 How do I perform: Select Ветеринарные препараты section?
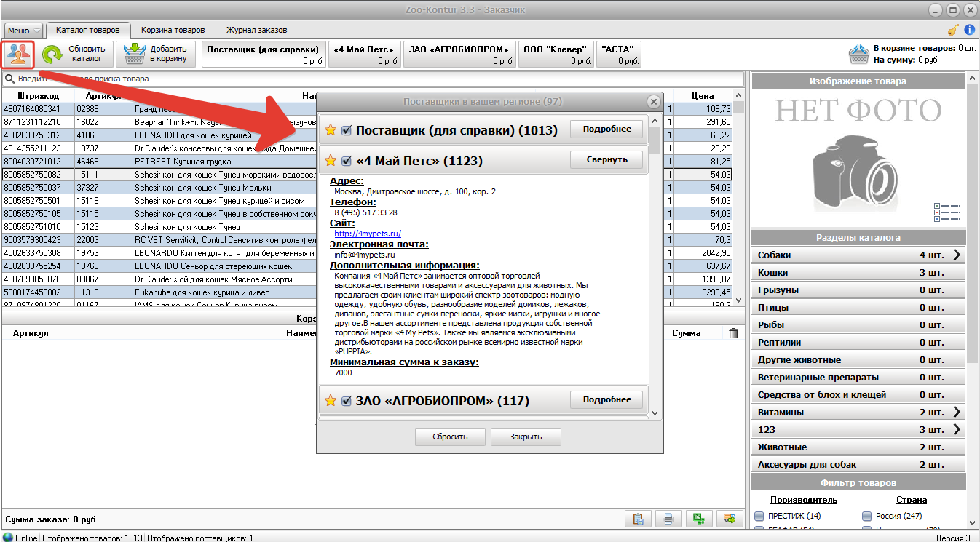(858, 377)
